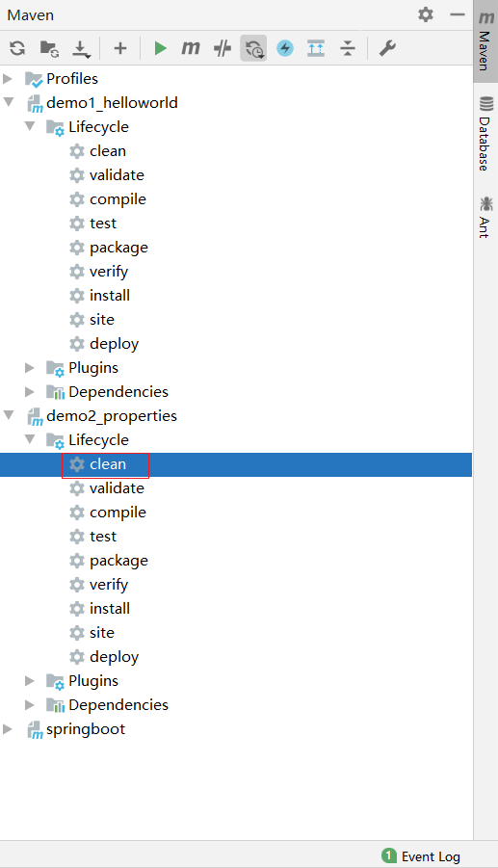Image resolution: width=498 pixels, height=868 pixels.
Task: Toggle the Skip Tests mode button
Action: pos(285,48)
